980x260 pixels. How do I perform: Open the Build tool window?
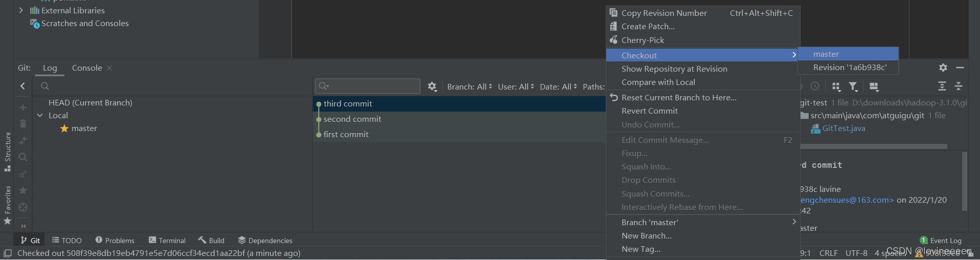211,240
